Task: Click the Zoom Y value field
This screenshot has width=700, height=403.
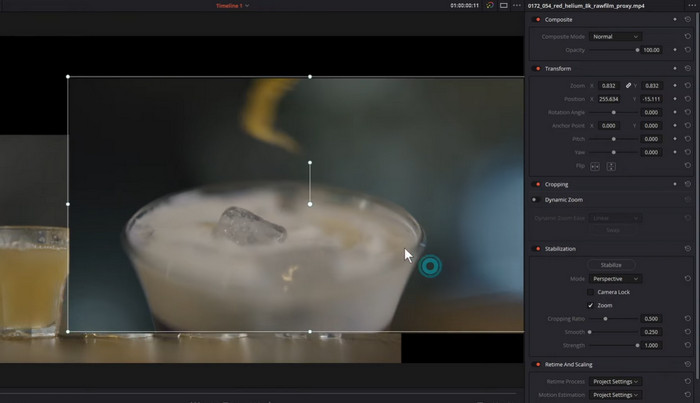Action: click(x=651, y=86)
